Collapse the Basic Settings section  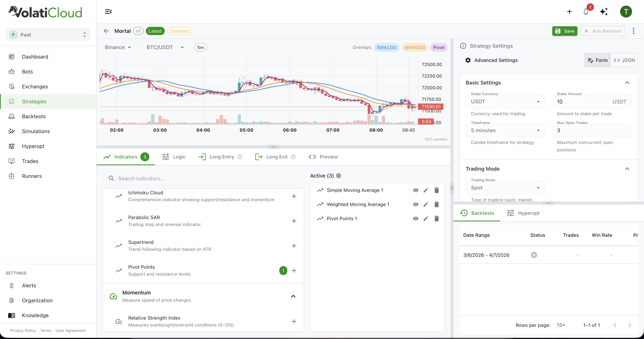click(x=627, y=82)
